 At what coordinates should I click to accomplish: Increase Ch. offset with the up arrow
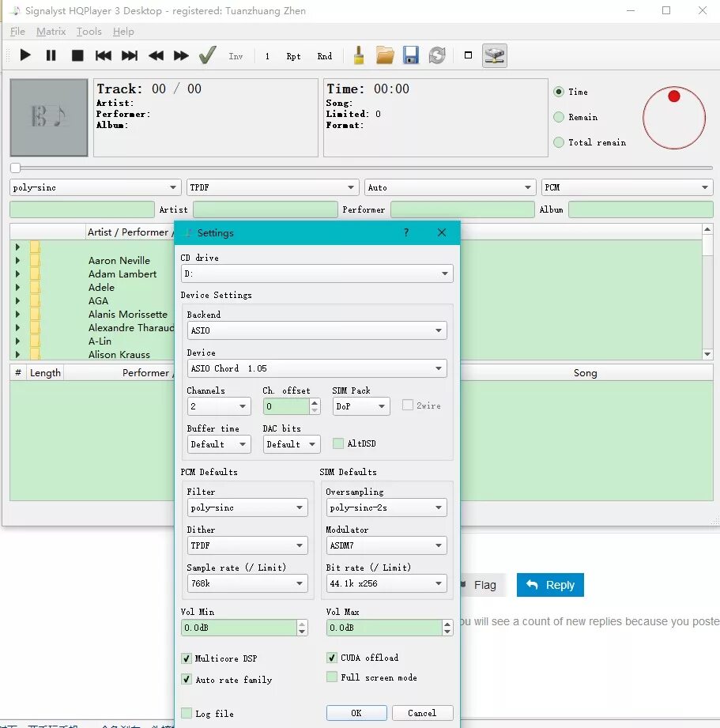315,402
